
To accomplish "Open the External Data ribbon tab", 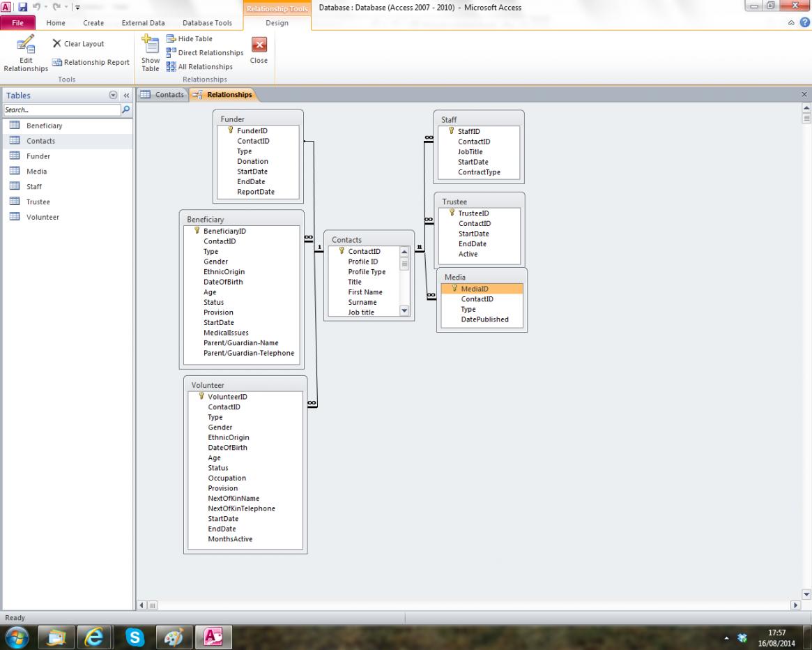I will click(x=143, y=23).
